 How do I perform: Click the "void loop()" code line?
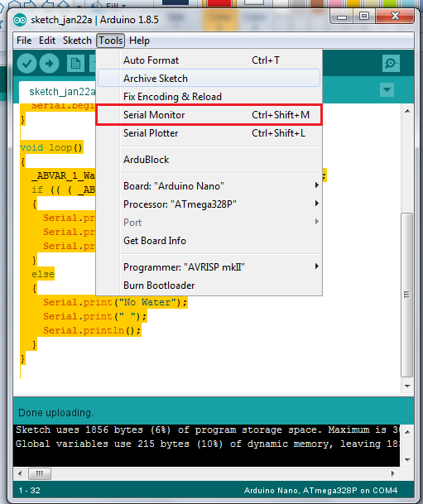point(51,147)
